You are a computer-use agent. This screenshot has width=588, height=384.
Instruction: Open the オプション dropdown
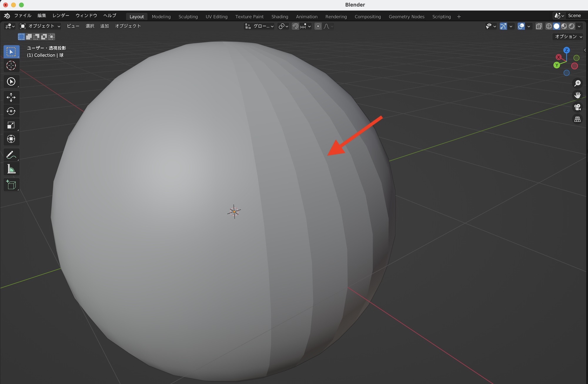pos(568,36)
